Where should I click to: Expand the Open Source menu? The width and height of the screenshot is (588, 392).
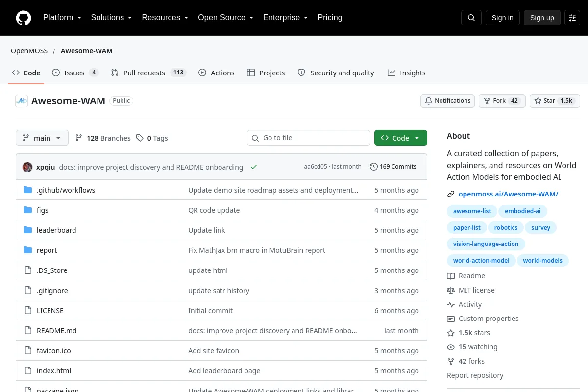(226, 18)
